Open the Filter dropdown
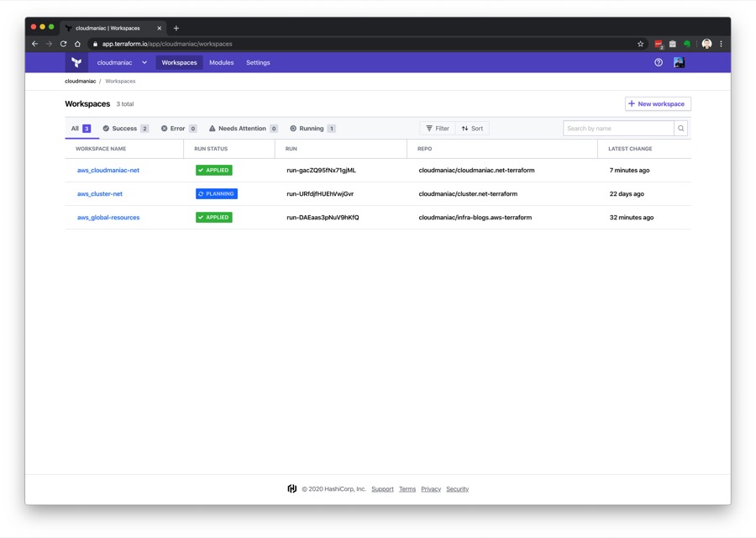 tap(438, 129)
